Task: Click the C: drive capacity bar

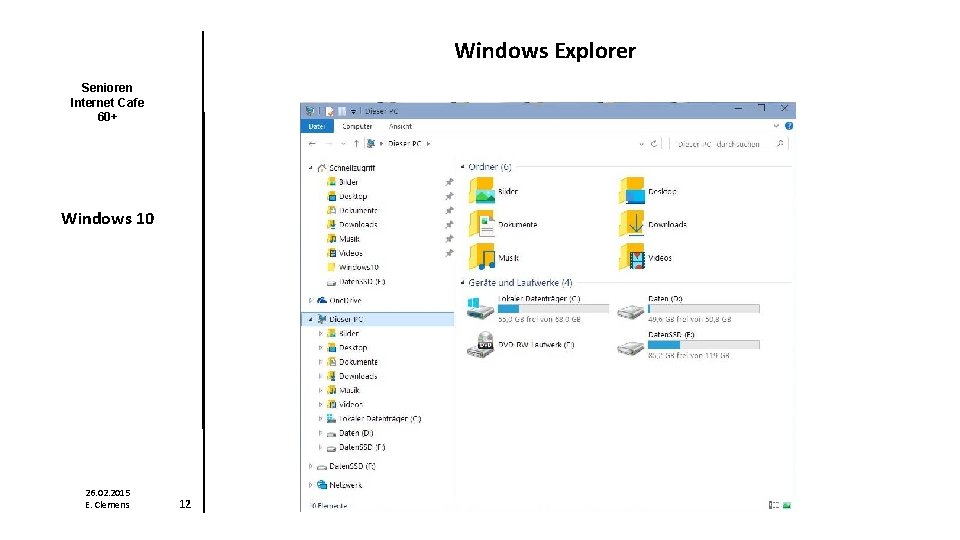Action: click(x=553, y=309)
